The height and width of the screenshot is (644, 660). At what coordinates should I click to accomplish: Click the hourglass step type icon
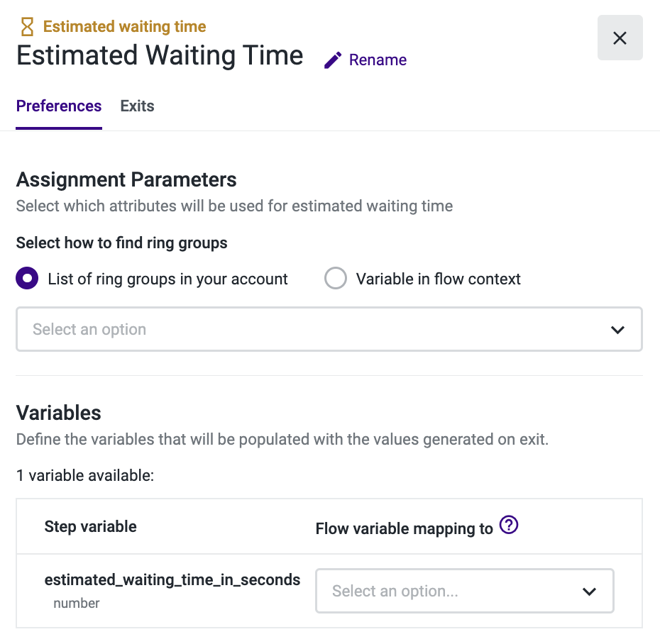coord(27,27)
